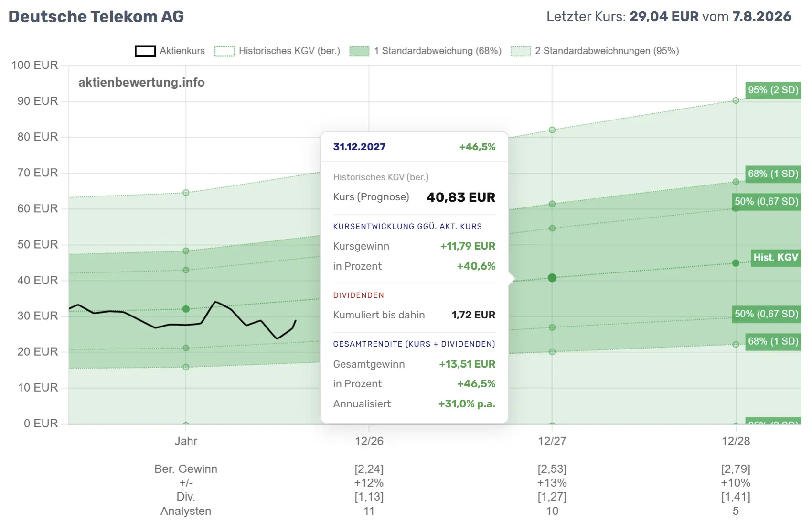The width and height of the screenshot is (812, 523).
Task: Click the +12% growth value
Action: [x=369, y=483]
